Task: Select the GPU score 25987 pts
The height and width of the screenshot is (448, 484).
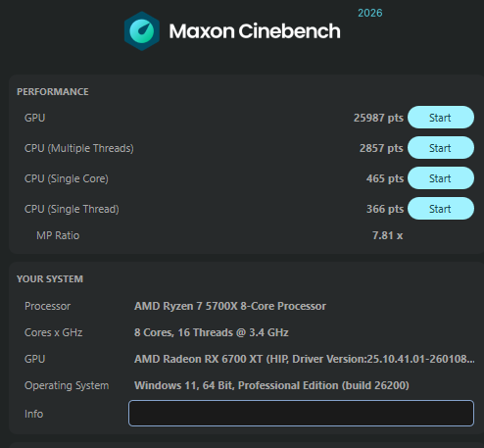Action: click(378, 118)
